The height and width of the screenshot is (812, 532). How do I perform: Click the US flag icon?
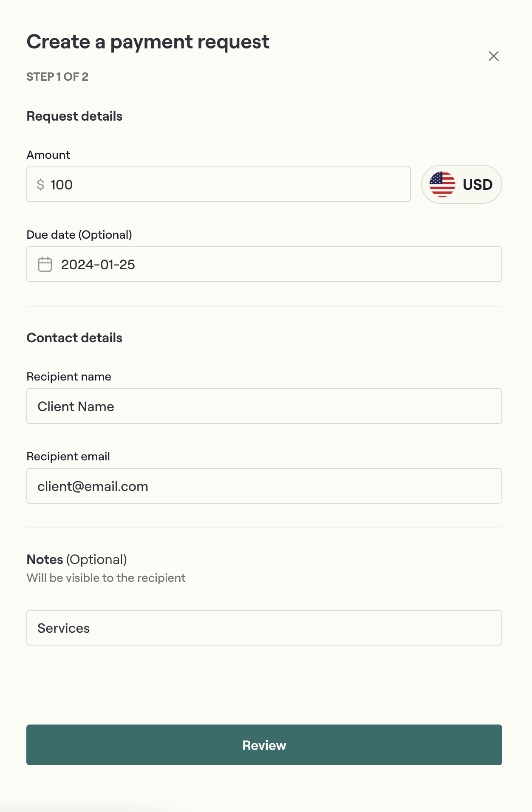point(442,184)
